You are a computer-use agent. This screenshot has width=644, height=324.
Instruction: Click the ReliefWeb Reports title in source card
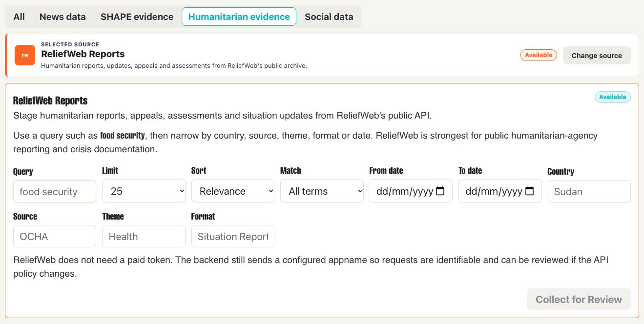pyautogui.click(x=83, y=54)
